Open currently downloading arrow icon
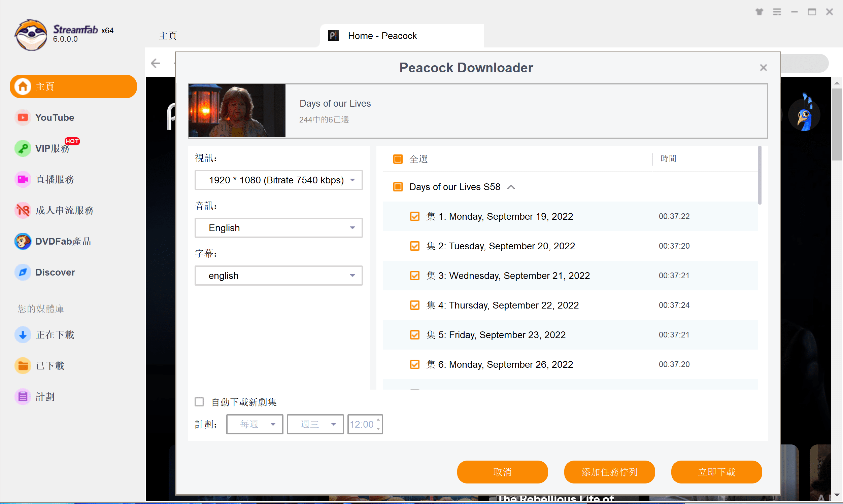Screen dimensions: 843x504 click(23, 335)
